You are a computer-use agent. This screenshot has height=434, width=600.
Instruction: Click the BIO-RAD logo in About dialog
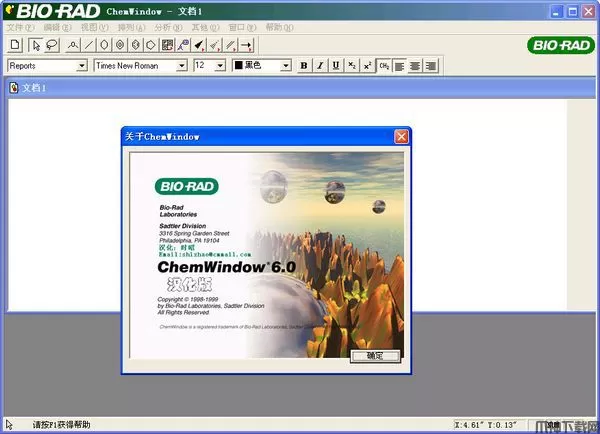pyautogui.click(x=187, y=186)
